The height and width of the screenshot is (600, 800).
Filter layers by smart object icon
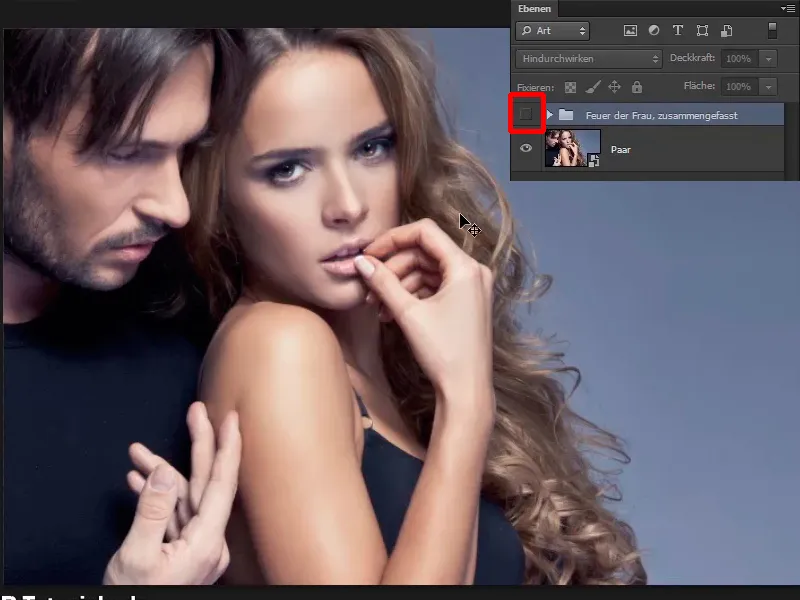click(727, 31)
